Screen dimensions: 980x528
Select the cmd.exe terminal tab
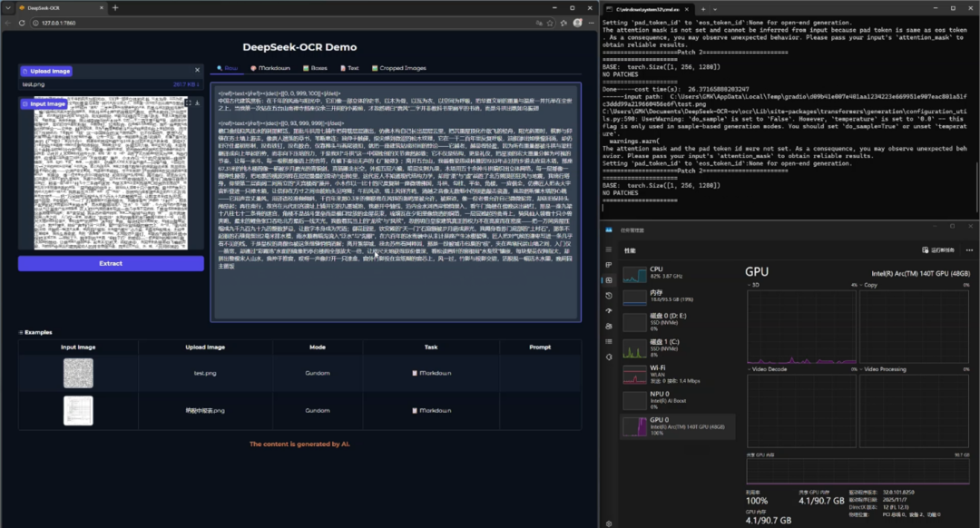click(649, 9)
